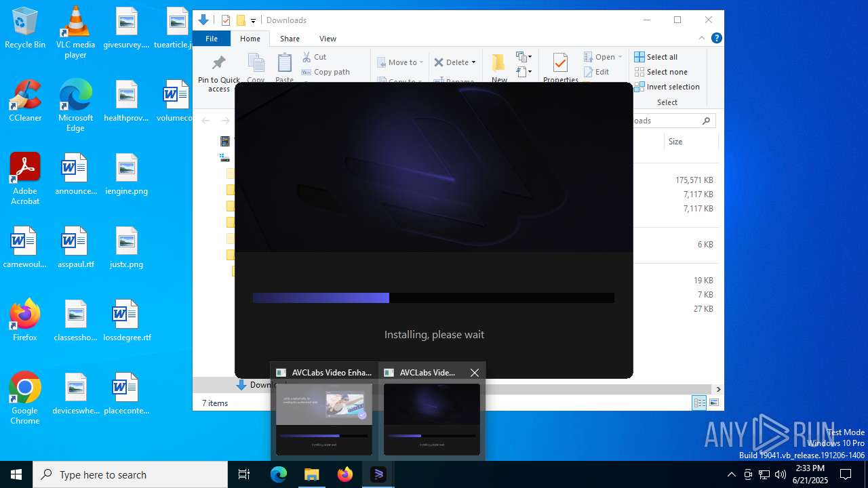The width and height of the screenshot is (868, 488).
Task: Launch Microsoft Edge desktop shortcut
Action: [x=75, y=106]
